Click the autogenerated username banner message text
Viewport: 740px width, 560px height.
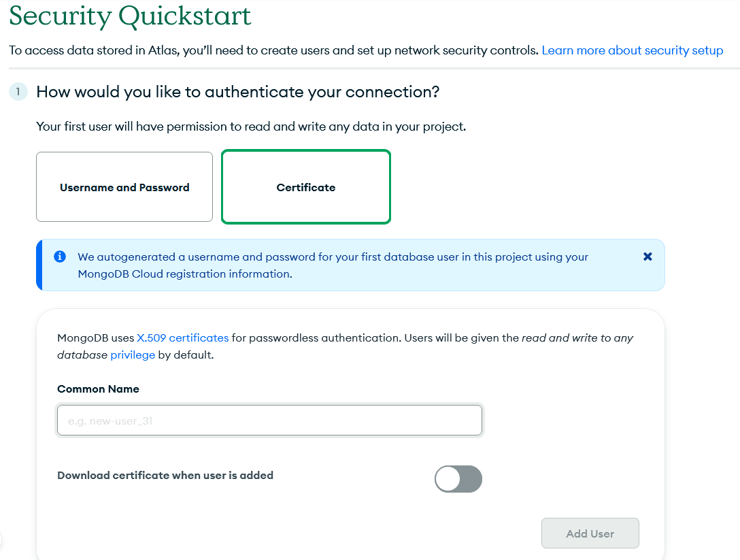[333, 265]
